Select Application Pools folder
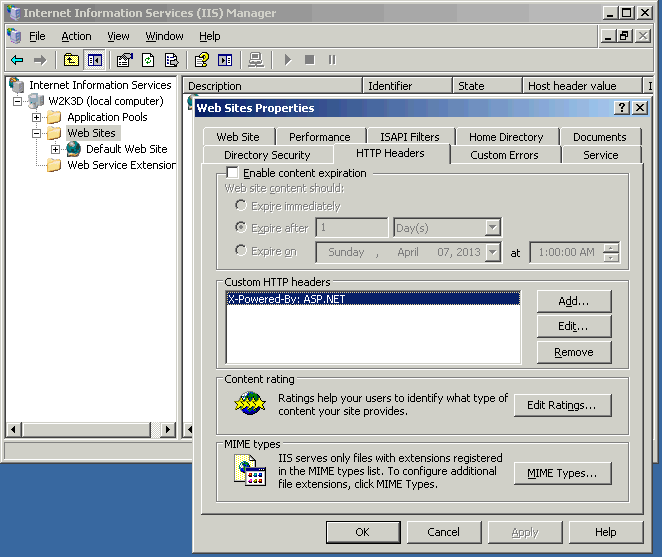This screenshot has width=662, height=557. (x=107, y=117)
